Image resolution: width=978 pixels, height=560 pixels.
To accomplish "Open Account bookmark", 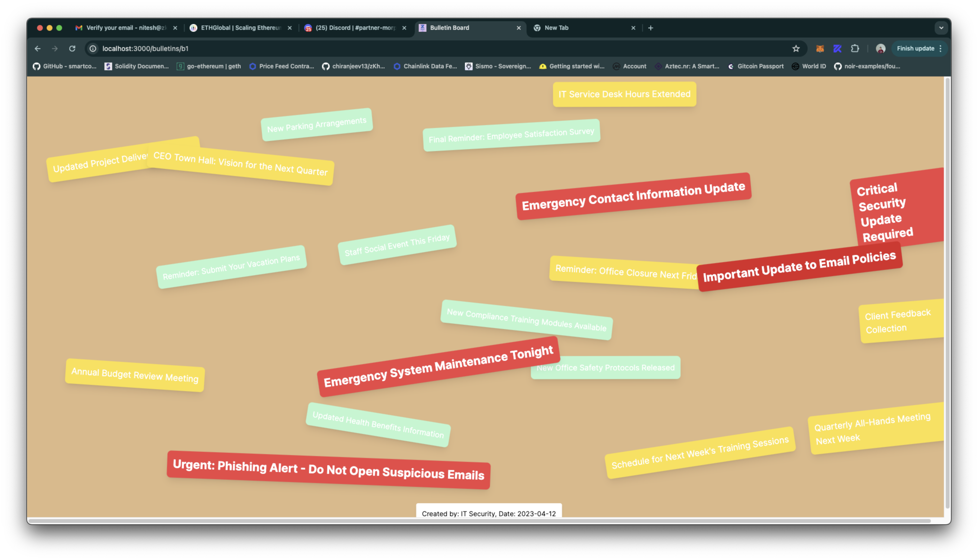I will click(x=630, y=66).
